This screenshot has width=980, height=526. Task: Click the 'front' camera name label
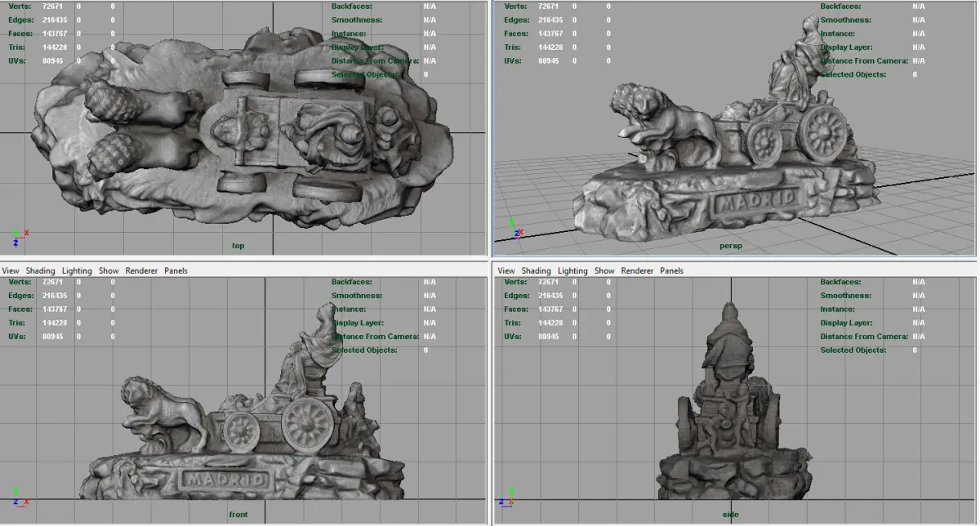coord(238,514)
